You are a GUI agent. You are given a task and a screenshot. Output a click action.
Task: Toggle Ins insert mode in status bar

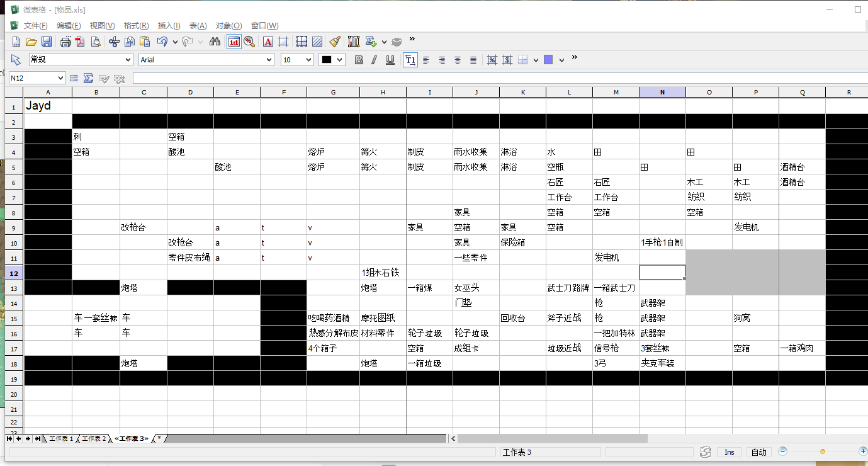(x=729, y=452)
